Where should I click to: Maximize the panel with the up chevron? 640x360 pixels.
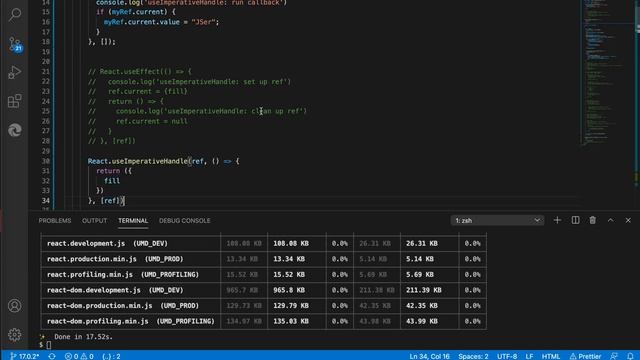tap(611, 220)
